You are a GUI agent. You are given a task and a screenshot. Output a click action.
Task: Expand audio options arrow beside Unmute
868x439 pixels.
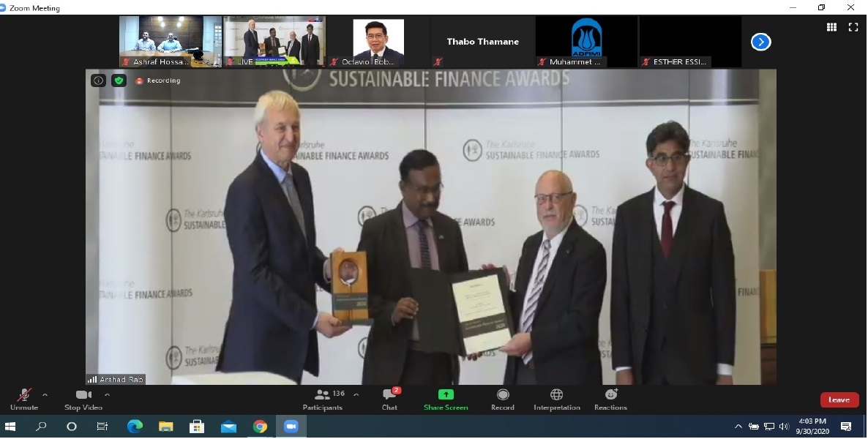[45, 395]
